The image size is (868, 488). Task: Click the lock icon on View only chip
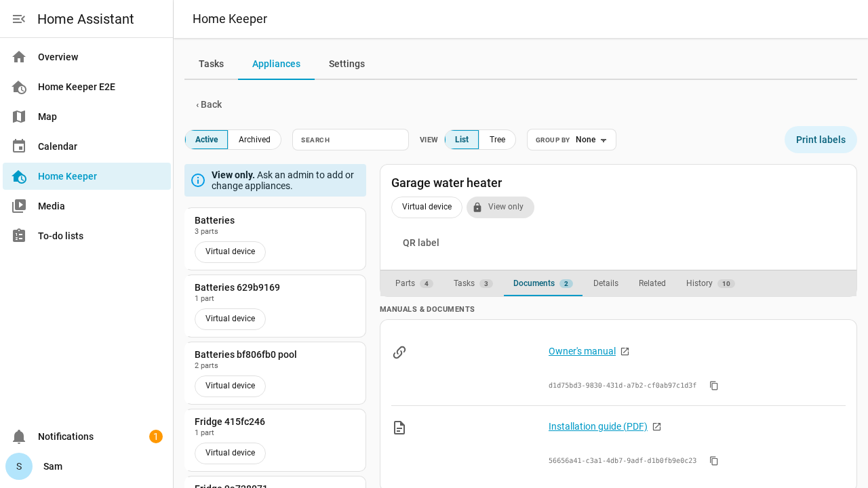coord(477,207)
